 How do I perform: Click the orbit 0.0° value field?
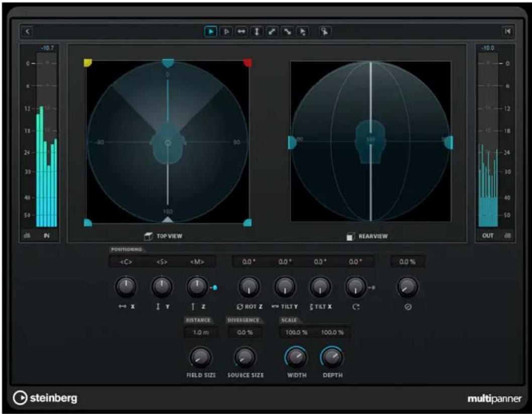355,262
